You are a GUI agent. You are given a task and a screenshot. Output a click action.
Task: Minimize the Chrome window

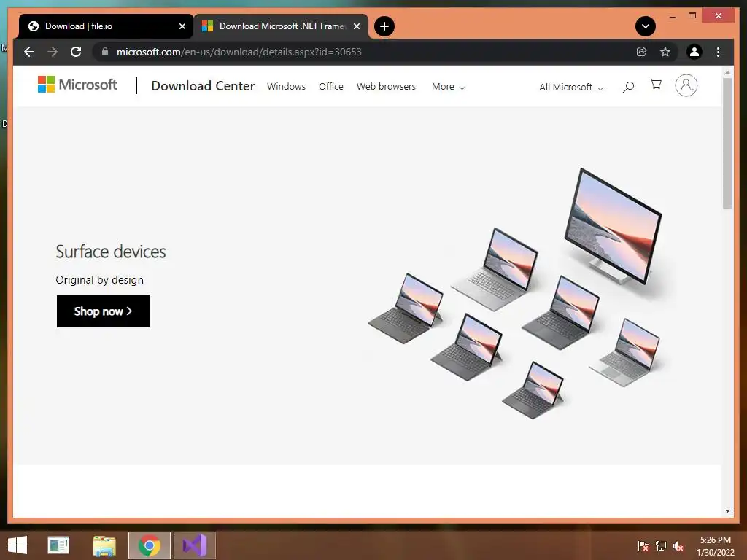pyautogui.click(x=673, y=17)
